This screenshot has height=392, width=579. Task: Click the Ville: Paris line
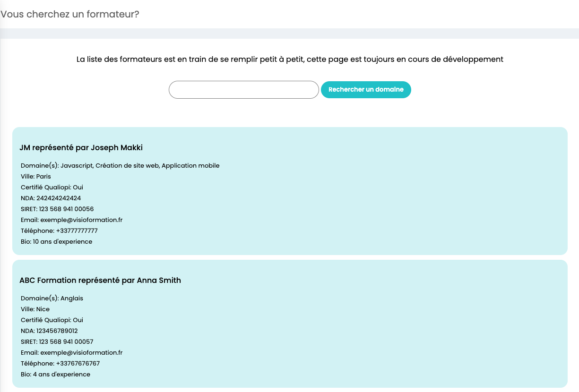(x=36, y=177)
